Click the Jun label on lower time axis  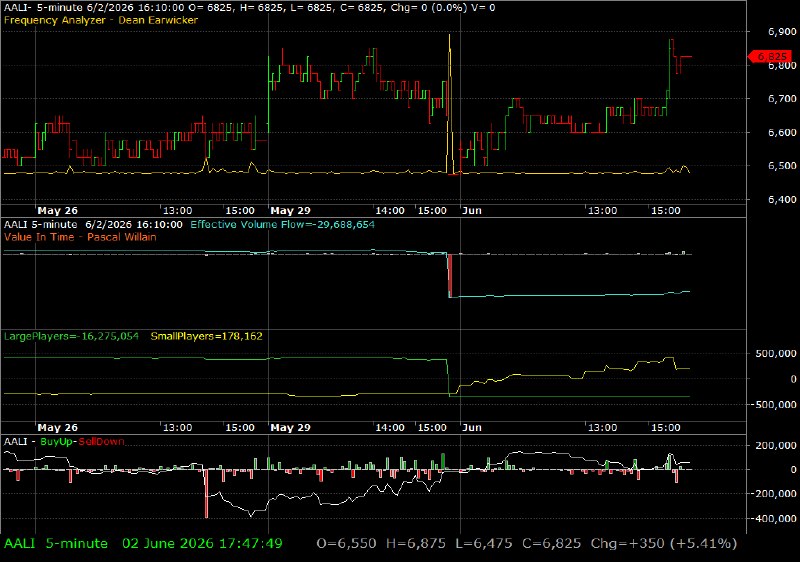point(472,428)
